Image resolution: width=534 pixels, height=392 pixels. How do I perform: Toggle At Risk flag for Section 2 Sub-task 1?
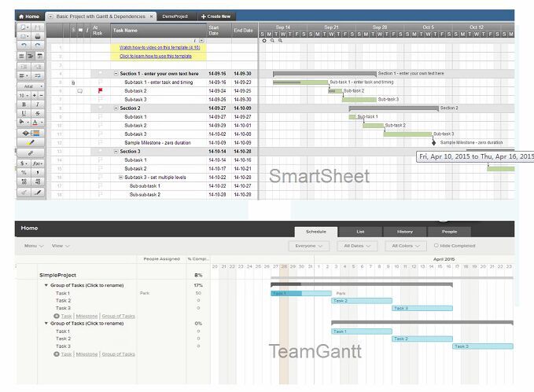click(x=100, y=117)
